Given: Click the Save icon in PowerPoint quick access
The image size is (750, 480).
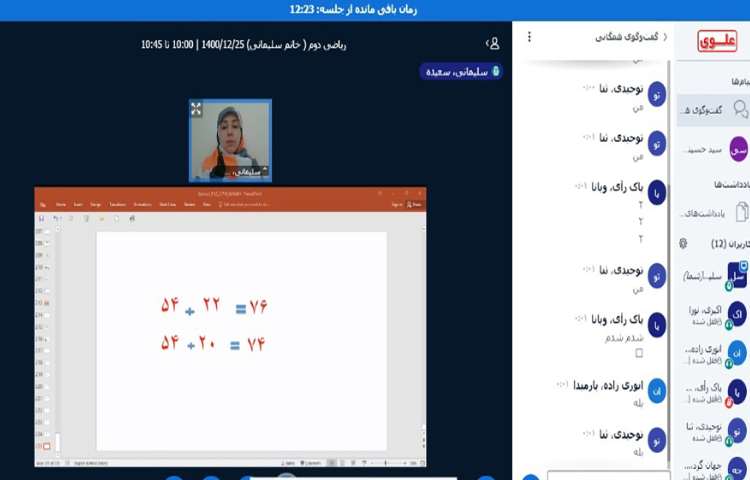Looking at the screenshot, I should pos(42,218).
